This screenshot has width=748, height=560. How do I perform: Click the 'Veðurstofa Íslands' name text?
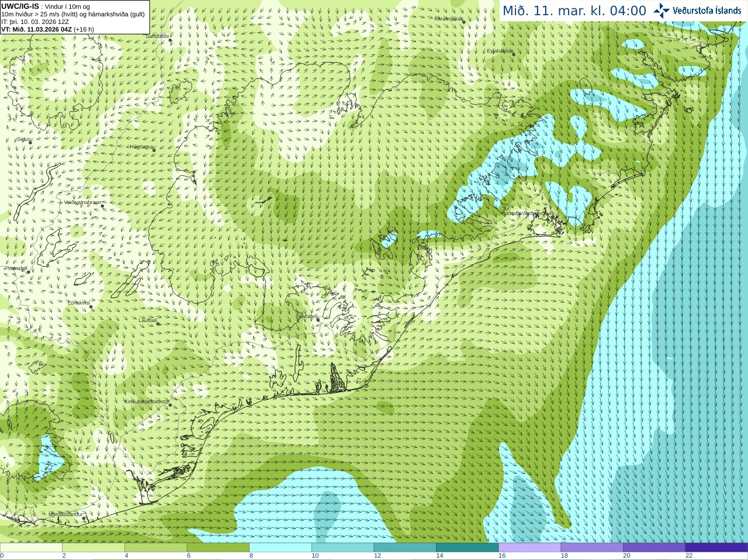click(x=707, y=11)
